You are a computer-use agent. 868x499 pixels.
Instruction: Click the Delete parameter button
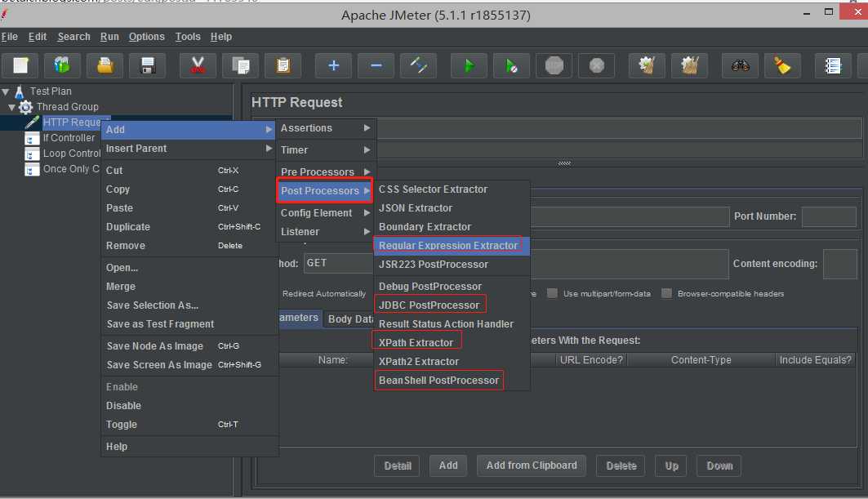click(621, 466)
